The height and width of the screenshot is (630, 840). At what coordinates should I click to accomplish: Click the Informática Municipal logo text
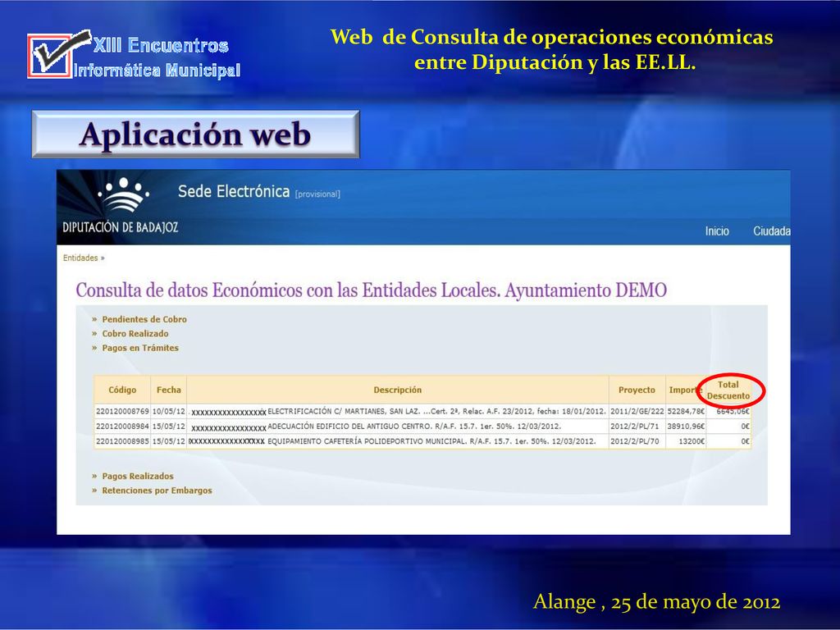pos(157,71)
